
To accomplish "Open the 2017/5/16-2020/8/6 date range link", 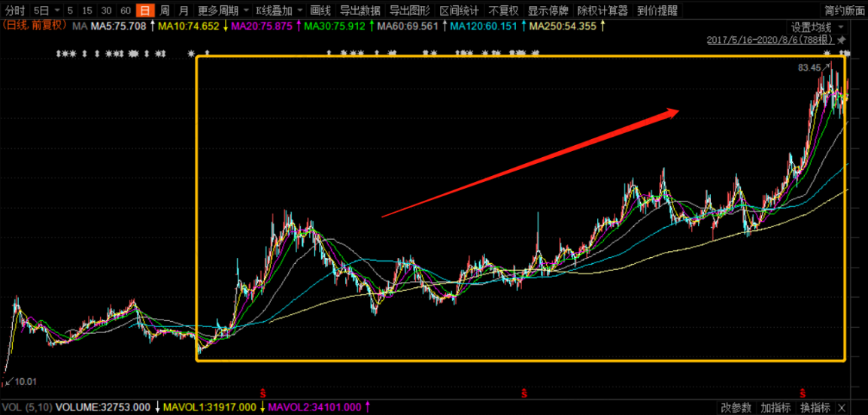I will 772,41.
